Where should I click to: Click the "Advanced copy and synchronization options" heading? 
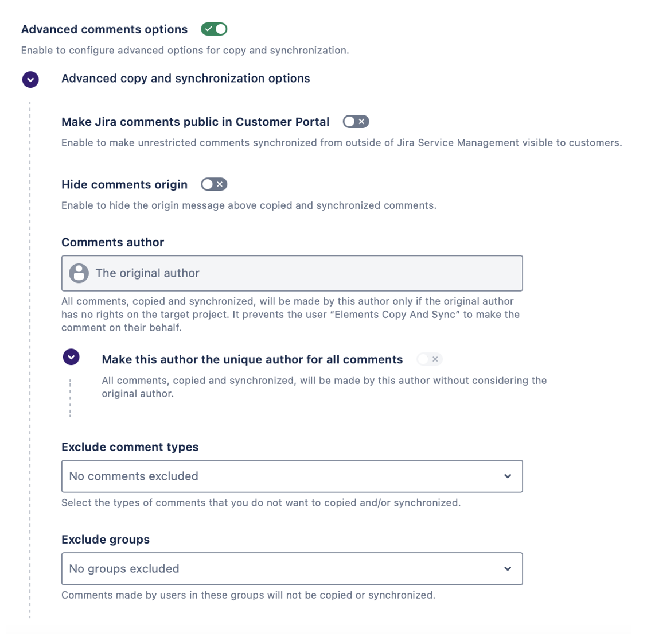point(185,79)
